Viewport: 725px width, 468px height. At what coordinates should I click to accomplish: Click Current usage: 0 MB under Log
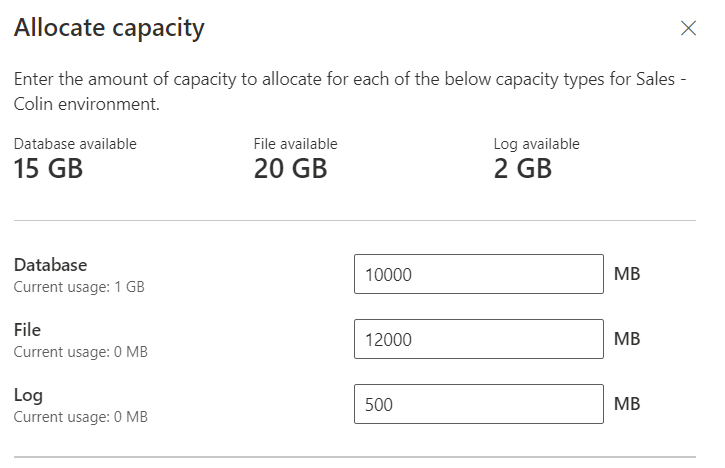click(80, 417)
